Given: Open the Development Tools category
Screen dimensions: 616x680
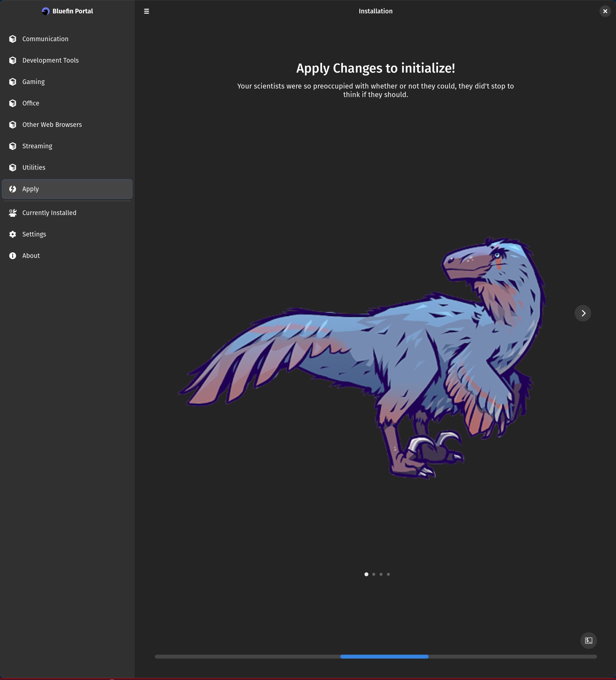Looking at the screenshot, I should [x=51, y=60].
